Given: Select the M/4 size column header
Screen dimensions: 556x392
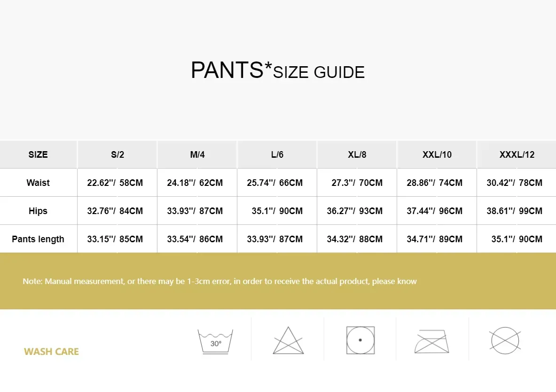Looking at the screenshot, I should point(197,154).
